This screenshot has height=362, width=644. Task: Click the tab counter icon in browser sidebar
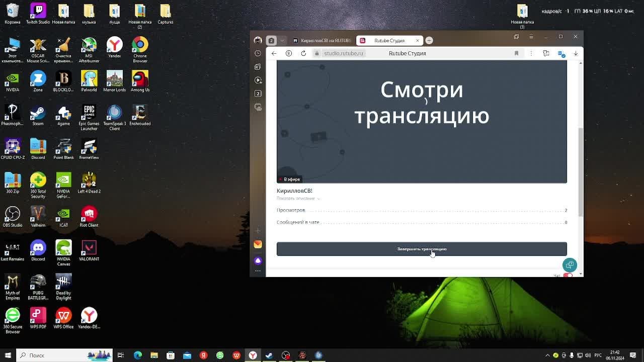[x=258, y=94]
